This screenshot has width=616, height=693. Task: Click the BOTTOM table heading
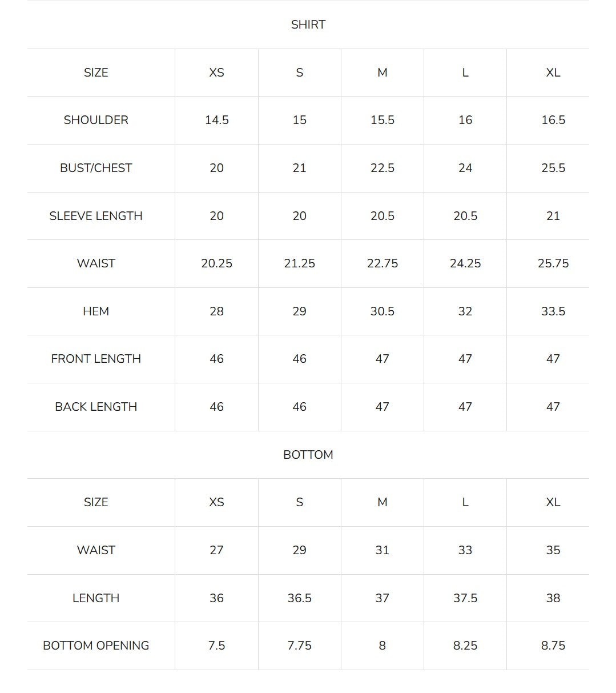click(x=308, y=455)
